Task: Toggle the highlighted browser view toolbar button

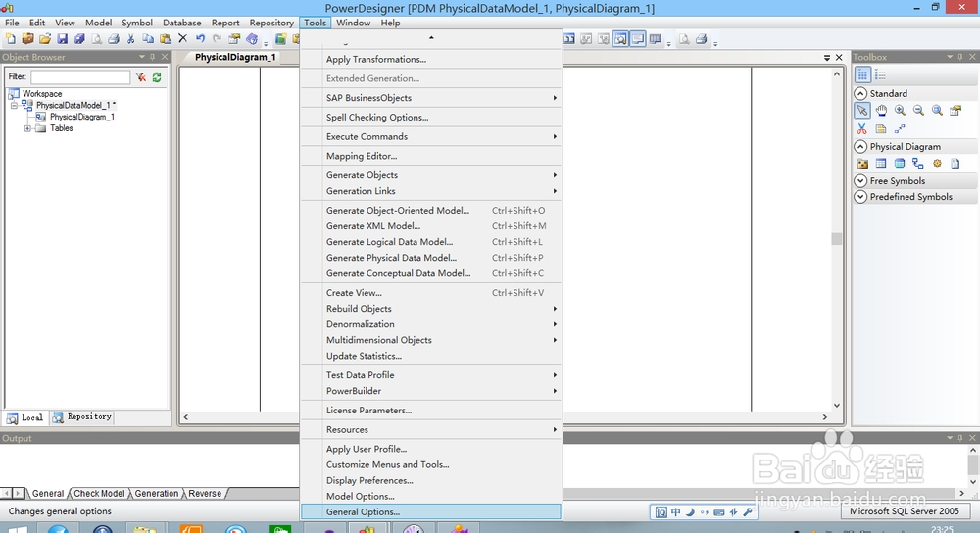Action: tap(620, 39)
